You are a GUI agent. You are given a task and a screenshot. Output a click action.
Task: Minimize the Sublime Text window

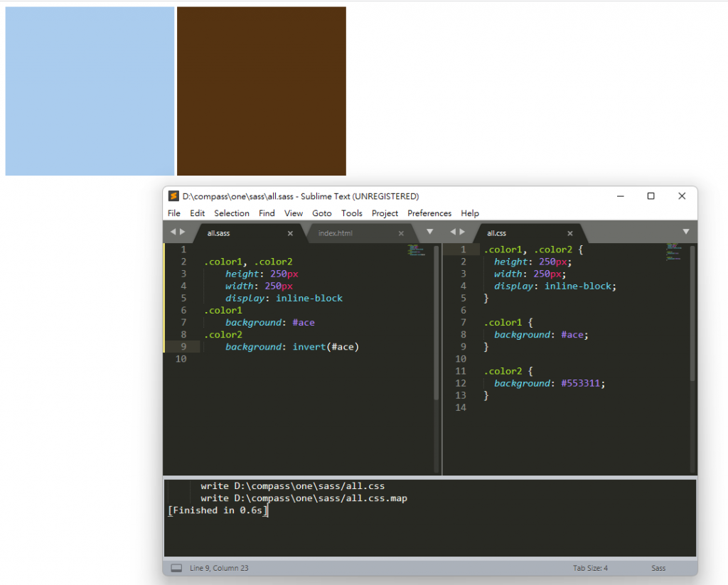pyautogui.click(x=620, y=196)
